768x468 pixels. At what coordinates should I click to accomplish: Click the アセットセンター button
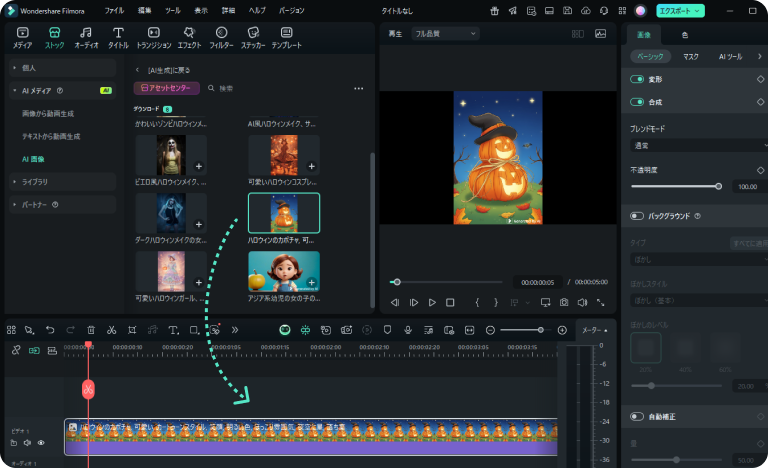pyautogui.click(x=166, y=88)
